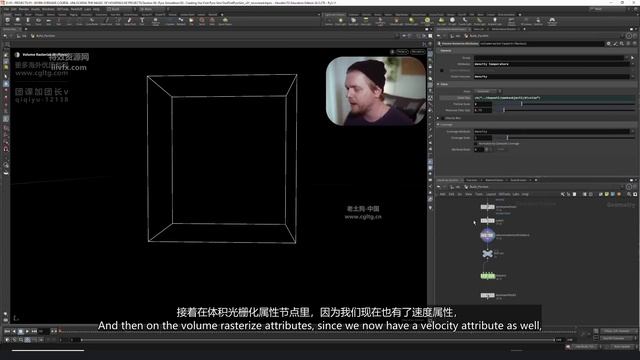
Task: Add a Camera from the shelf
Action: (329, 21)
